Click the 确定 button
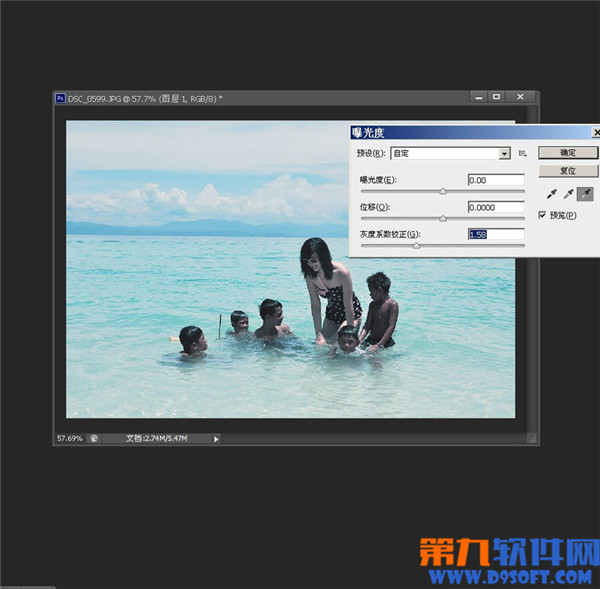600x589 pixels. (x=568, y=153)
